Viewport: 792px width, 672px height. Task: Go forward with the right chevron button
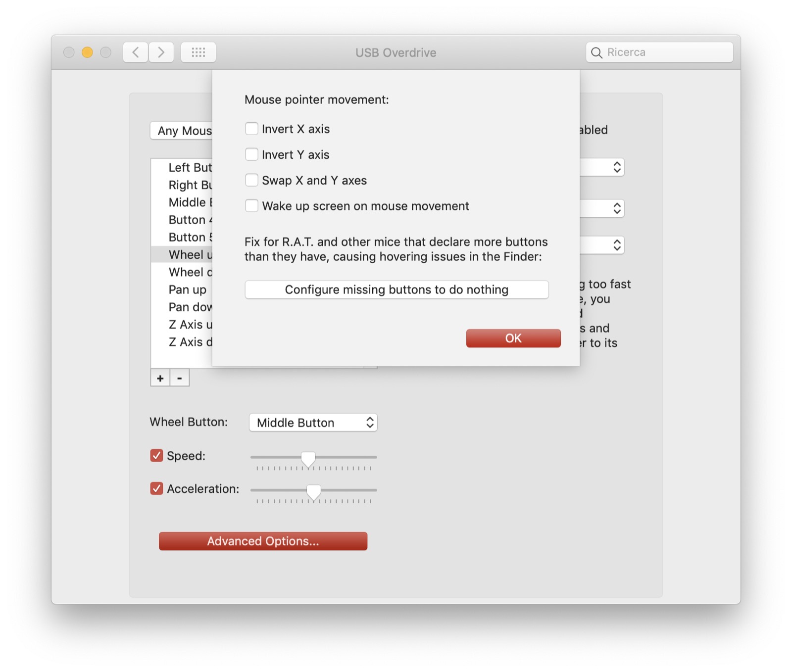pyautogui.click(x=161, y=52)
